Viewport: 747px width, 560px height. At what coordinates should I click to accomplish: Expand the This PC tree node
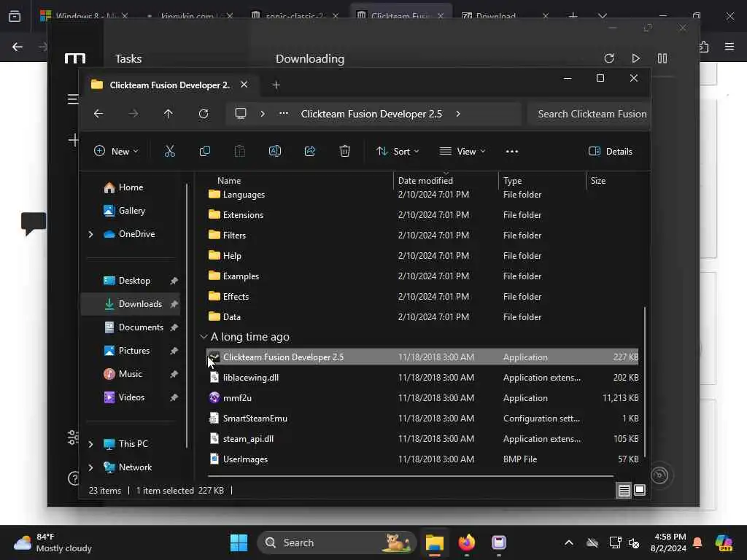click(x=90, y=444)
